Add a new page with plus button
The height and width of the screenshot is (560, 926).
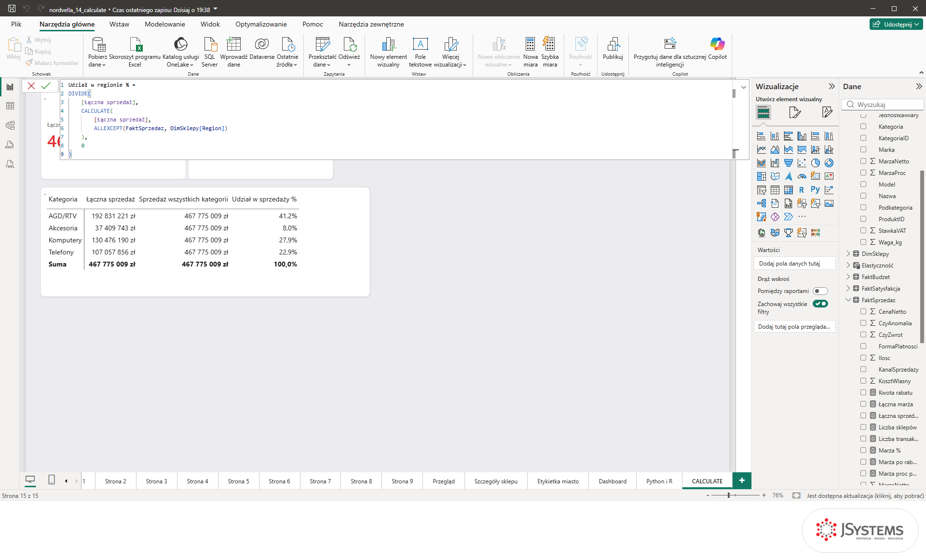point(742,480)
